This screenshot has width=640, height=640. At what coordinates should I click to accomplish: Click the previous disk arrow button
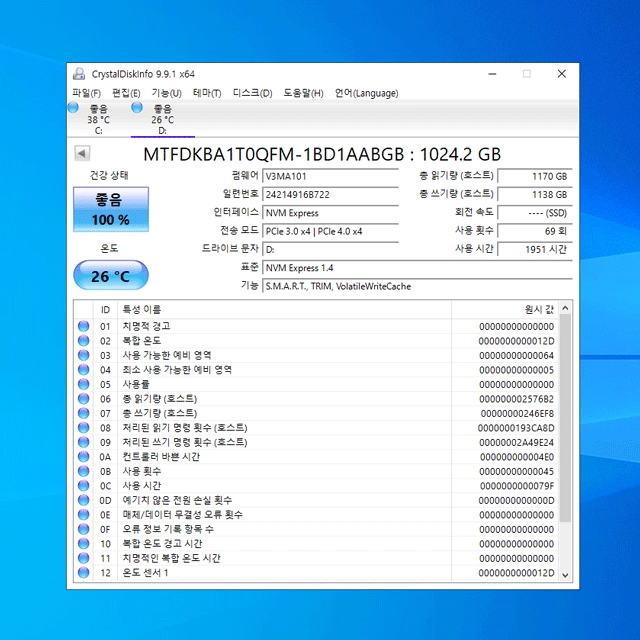(82, 153)
